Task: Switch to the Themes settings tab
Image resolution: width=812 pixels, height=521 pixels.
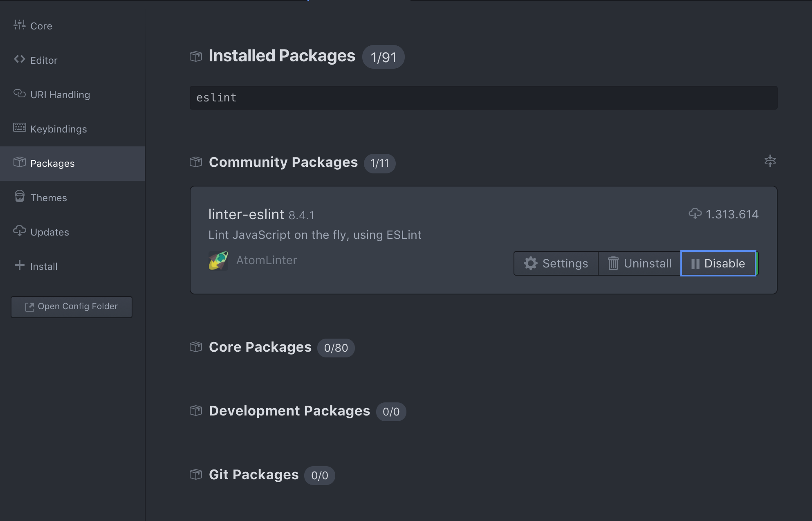Action: click(48, 197)
